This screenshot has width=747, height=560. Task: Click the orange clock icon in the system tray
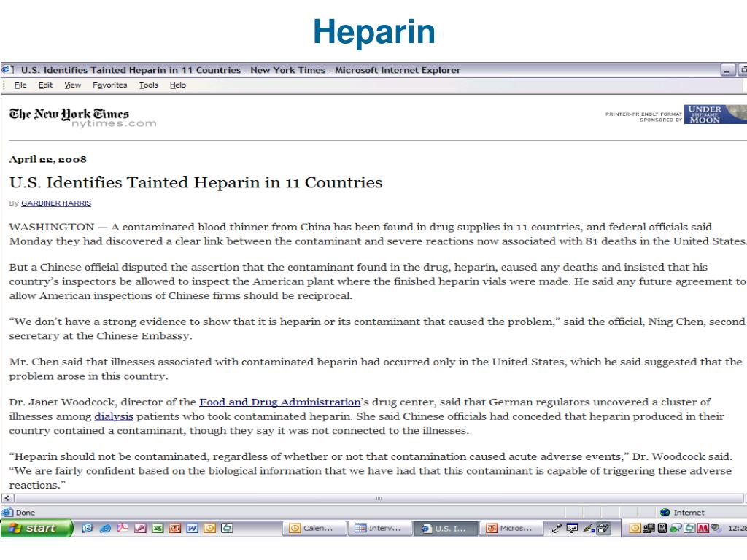coord(635,528)
